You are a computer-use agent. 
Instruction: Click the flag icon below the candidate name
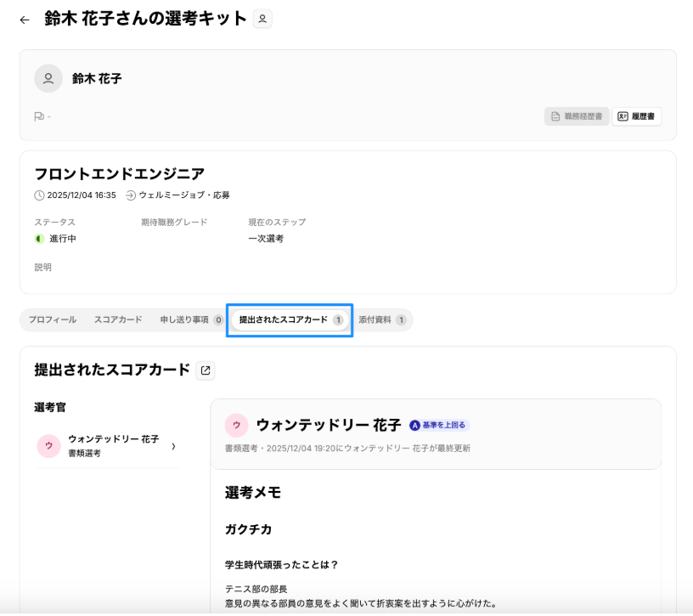pyautogui.click(x=39, y=116)
